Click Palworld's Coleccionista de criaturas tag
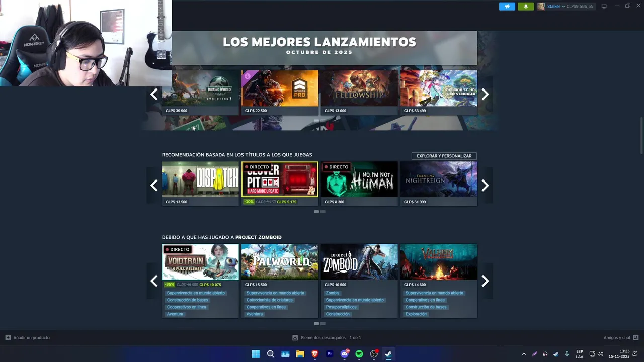Image resolution: width=644 pixels, height=362 pixels. [x=269, y=300]
